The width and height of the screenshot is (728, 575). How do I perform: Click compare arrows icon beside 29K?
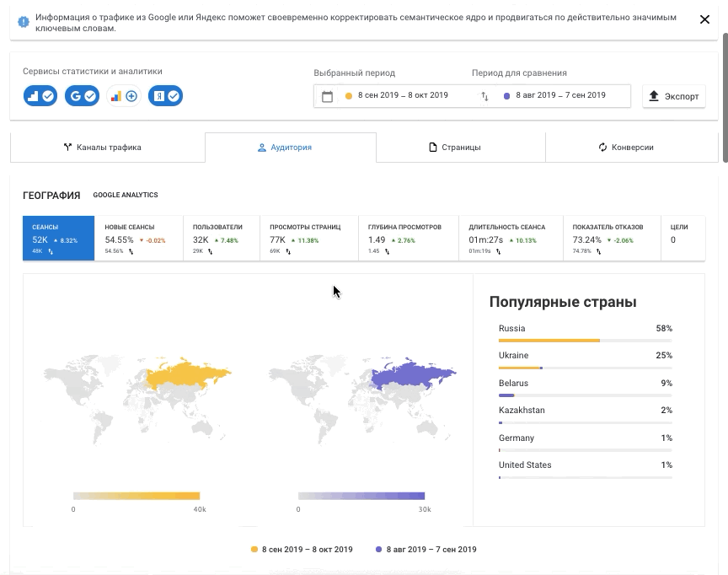point(211,251)
